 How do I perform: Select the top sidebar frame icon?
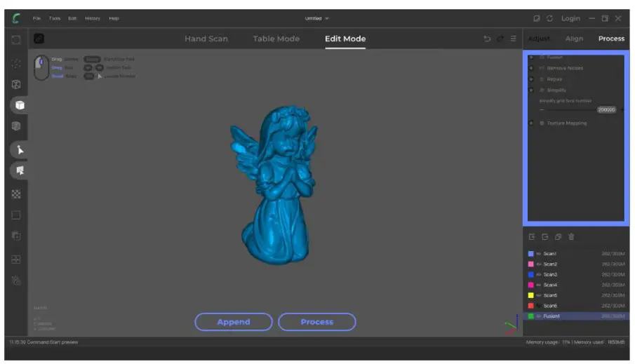tap(16, 40)
